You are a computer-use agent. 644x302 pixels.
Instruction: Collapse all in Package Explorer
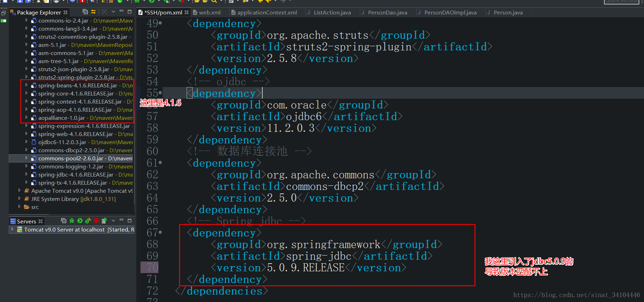tap(85, 12)
